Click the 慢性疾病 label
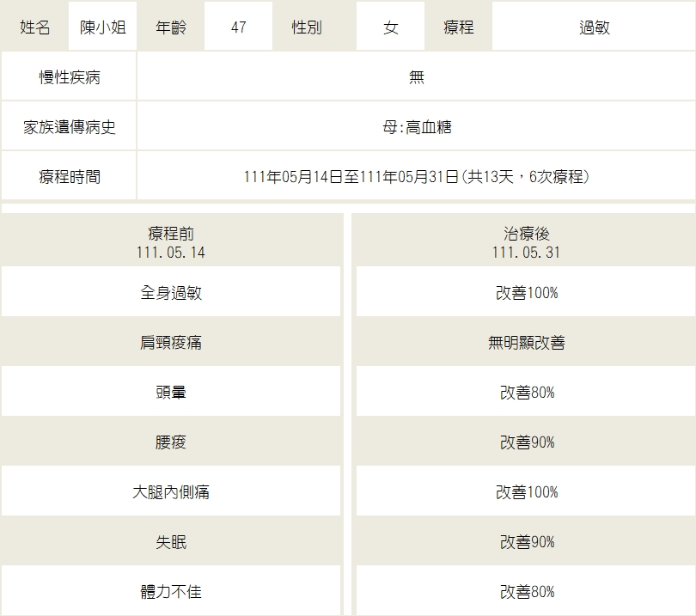Screen dimensions: 696x616 click(x=69, y=76)
